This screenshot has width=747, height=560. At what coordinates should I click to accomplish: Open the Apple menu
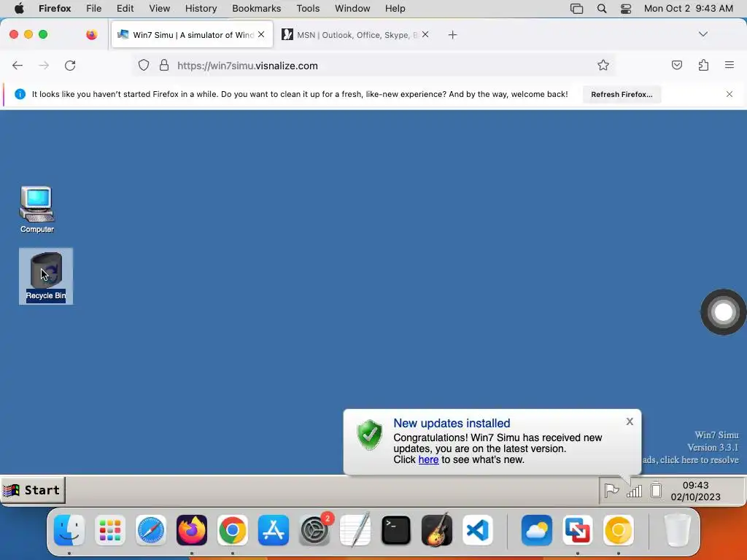point(20,9)
